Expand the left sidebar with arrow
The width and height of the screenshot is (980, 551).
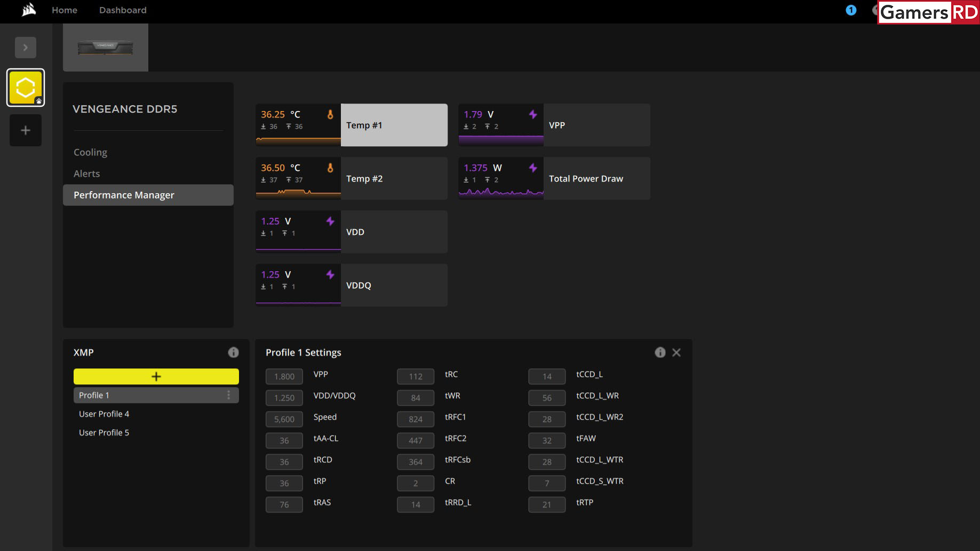26,48
